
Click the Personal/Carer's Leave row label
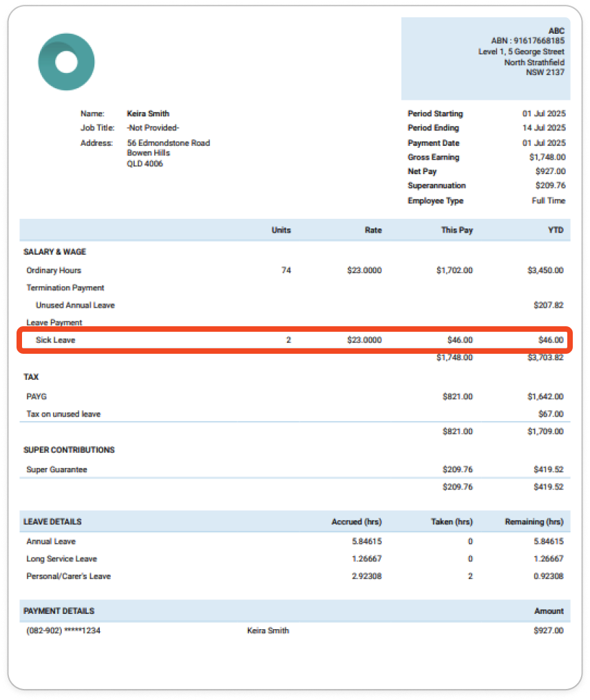click(x=68, y=576)
